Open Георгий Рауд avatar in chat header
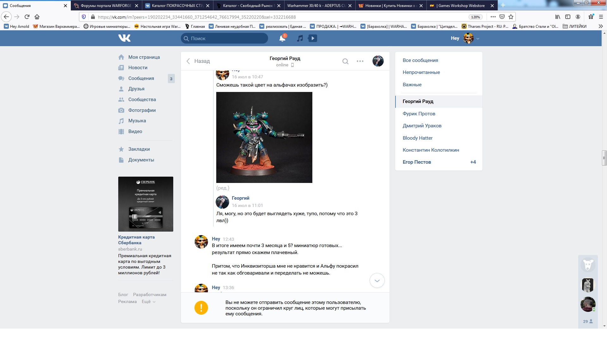This screenshot has height=364, width=607. click(378, 61)
